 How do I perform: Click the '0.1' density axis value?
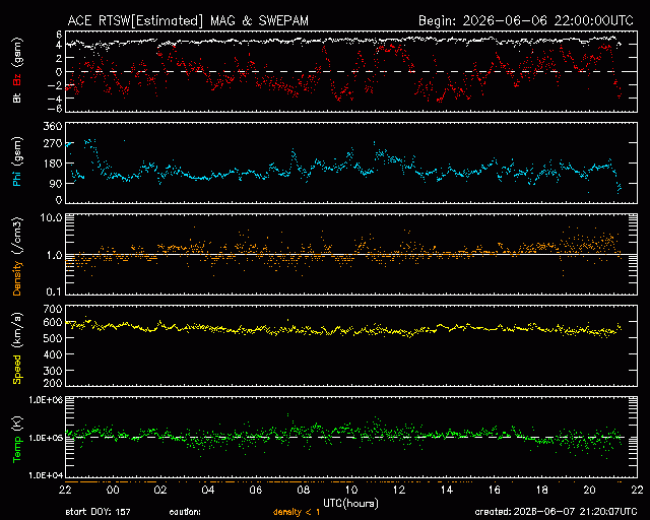coord(54,292)
